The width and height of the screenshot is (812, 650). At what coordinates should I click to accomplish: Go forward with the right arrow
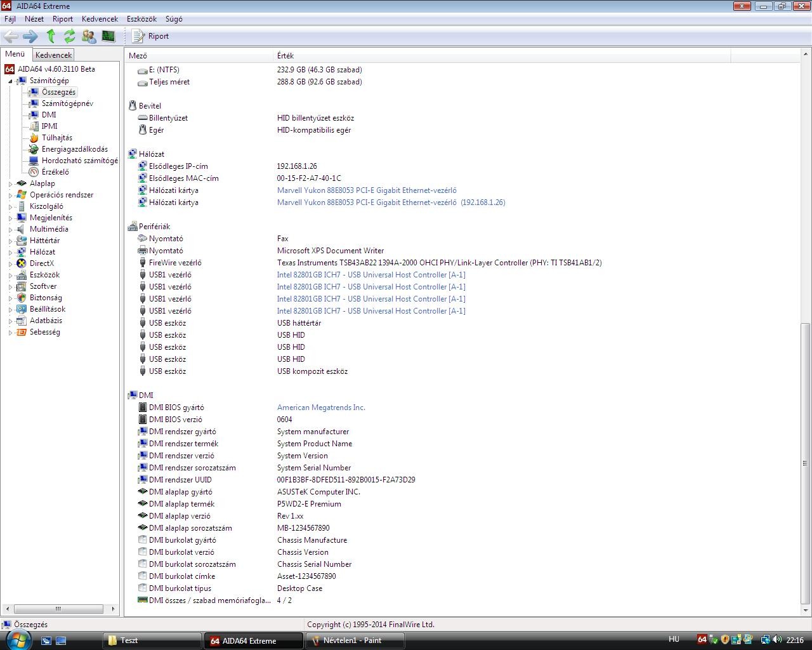[x=30, y=36]
